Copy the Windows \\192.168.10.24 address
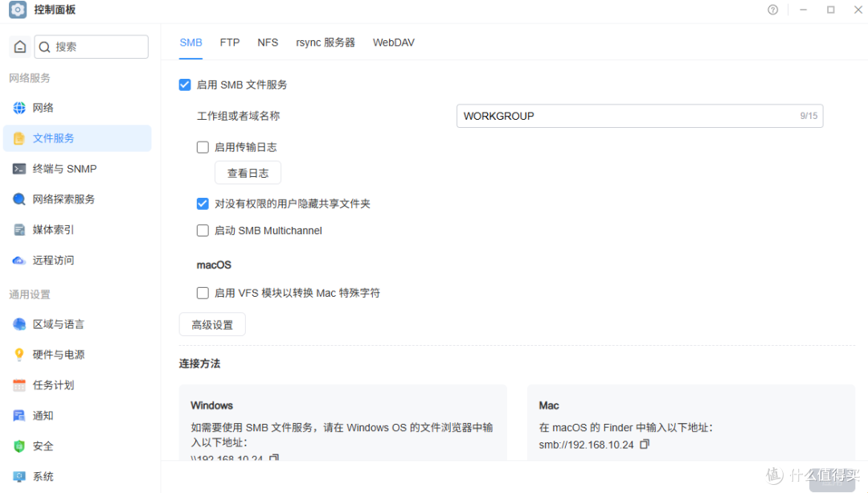This screenshot has height=493, width=868. 274,458
